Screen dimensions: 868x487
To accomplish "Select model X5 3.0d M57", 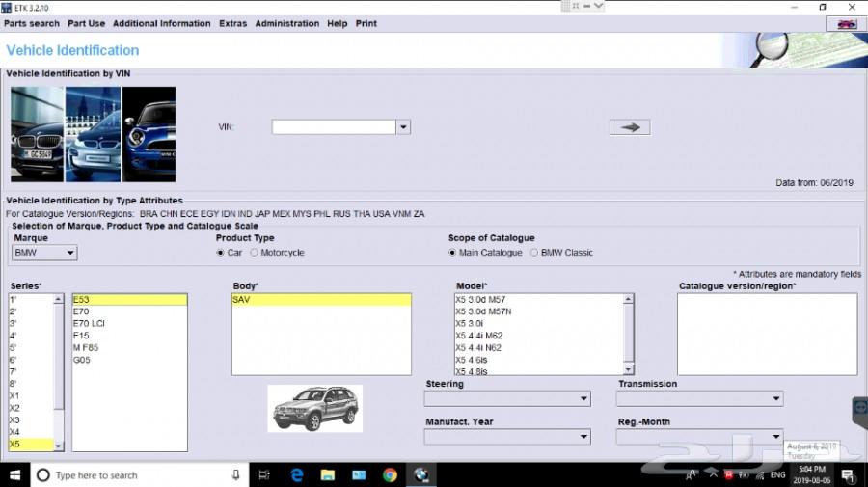I will click(538, 299).
